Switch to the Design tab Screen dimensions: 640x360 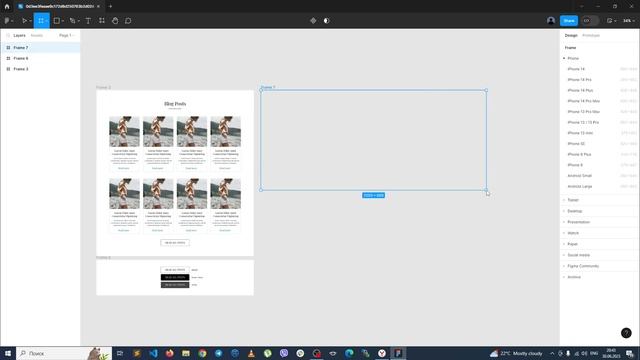click(571, 36)
